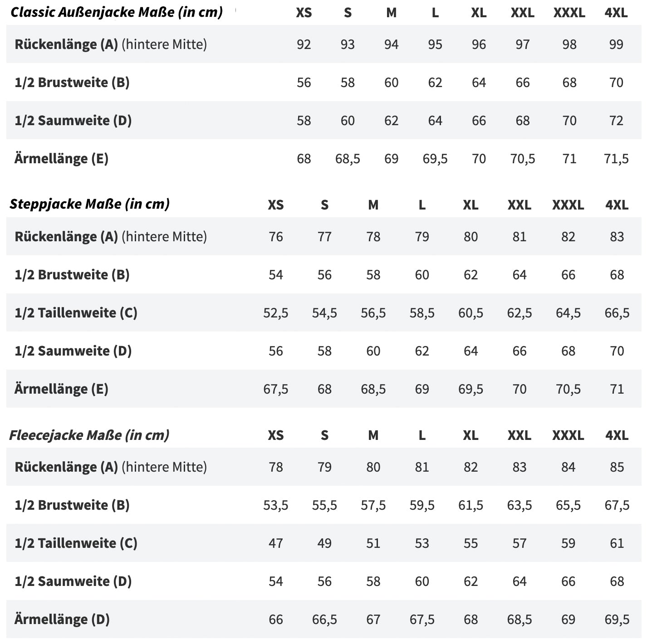Select the XS column header in Classic Außenjacke table

pyautogui.click(x=304, y=13)
